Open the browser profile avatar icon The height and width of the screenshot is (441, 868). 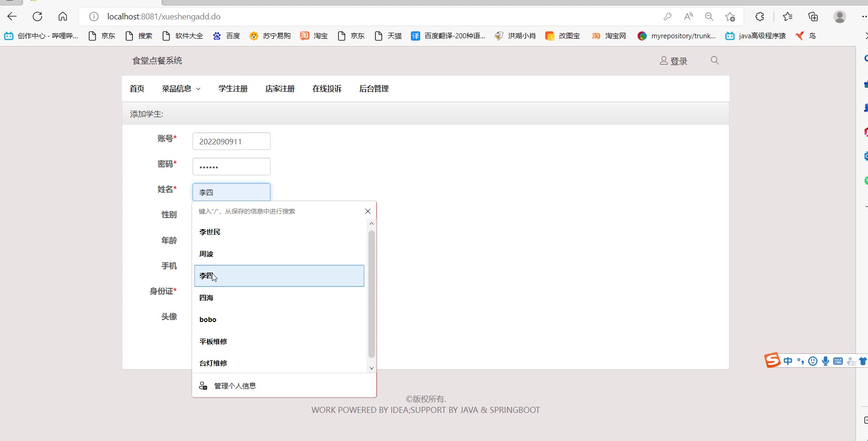[x=839, y=17]
